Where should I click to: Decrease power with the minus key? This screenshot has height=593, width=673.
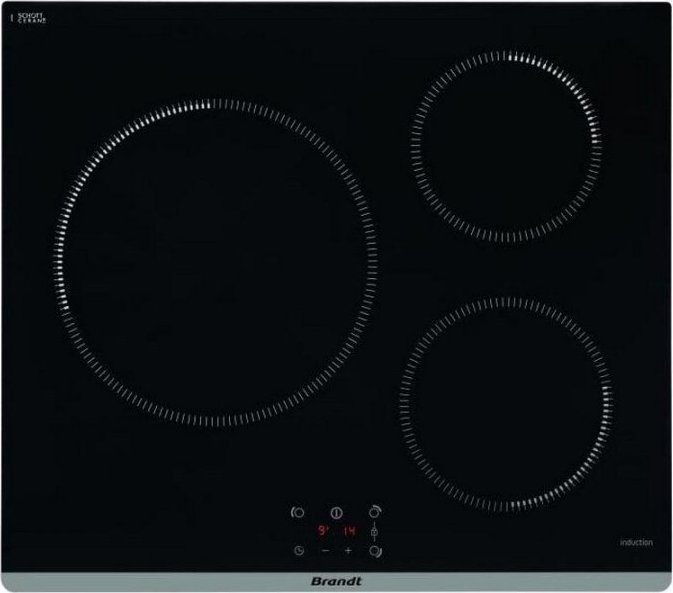tap(325, 551)
